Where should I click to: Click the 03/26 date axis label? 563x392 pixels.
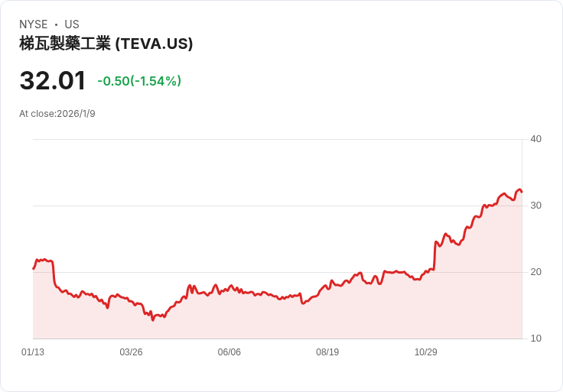click(131, 352)
